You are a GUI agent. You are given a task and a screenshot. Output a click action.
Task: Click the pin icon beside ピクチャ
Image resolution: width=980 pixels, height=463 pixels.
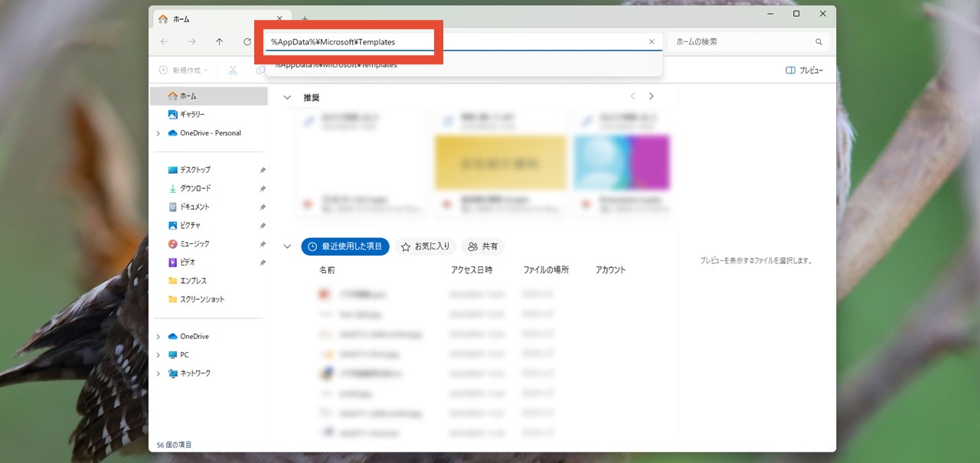tap(262, 226)
